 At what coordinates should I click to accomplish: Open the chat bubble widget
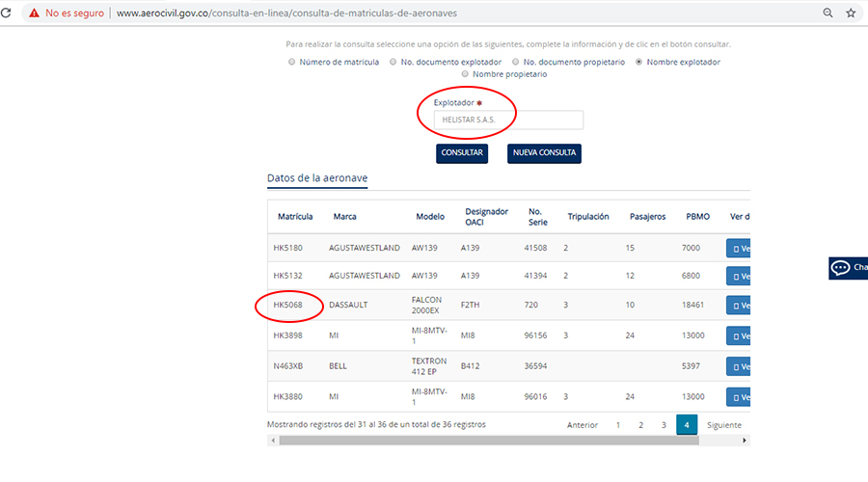tap(848, 268)
